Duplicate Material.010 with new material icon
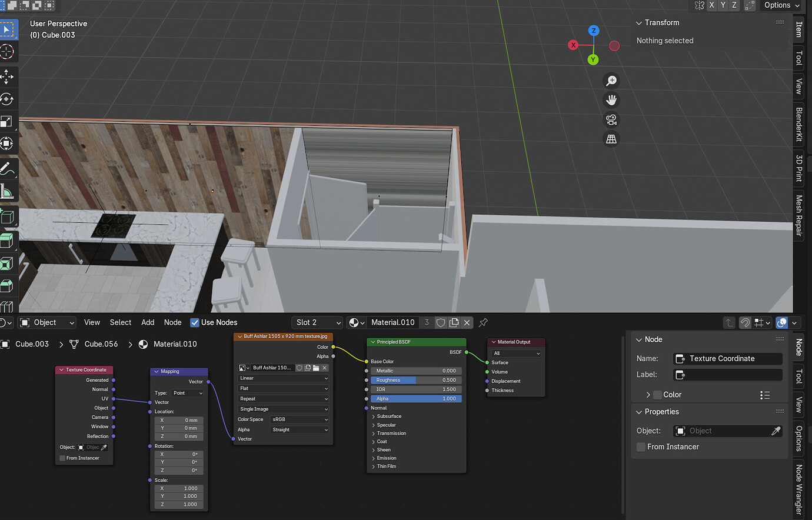This screenshot has height=520, width=812. tap(454, 322)
